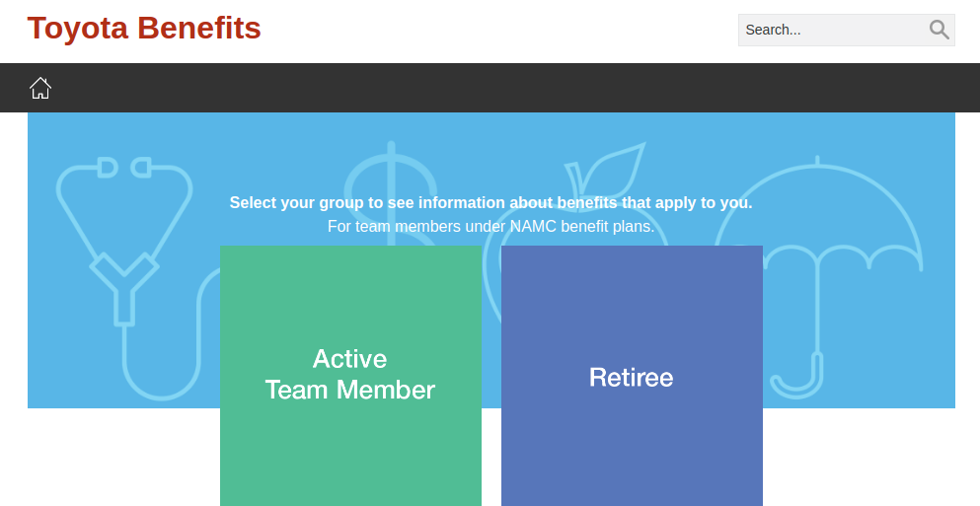Click the search magnifier icon
The width and height of the screenshot is (980, 506).
point(939,30)
